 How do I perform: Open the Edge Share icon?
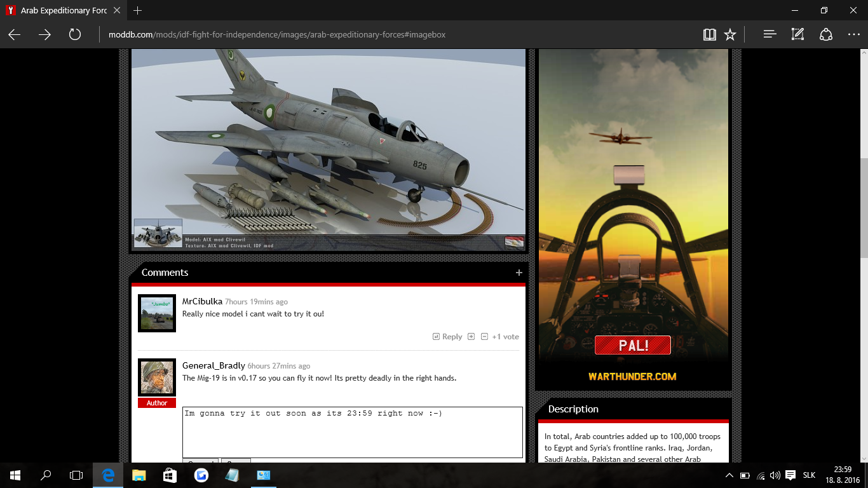tap(825, 35)
